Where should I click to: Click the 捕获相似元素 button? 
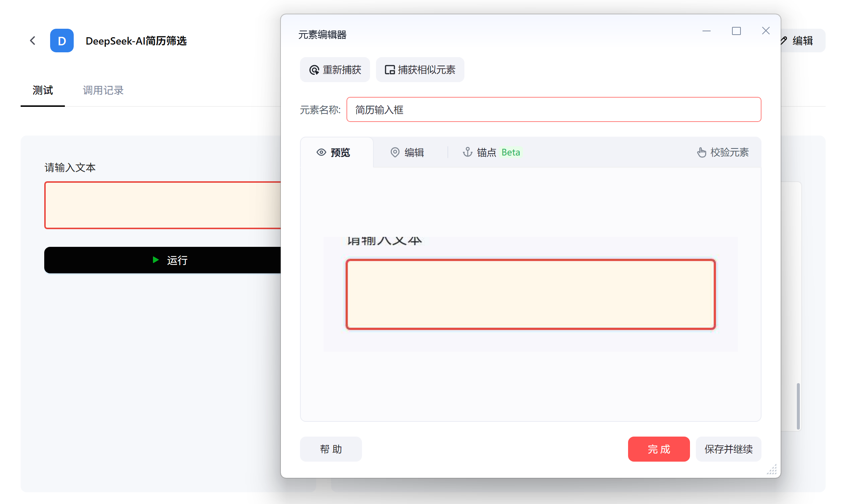click(x=420, y=70)
